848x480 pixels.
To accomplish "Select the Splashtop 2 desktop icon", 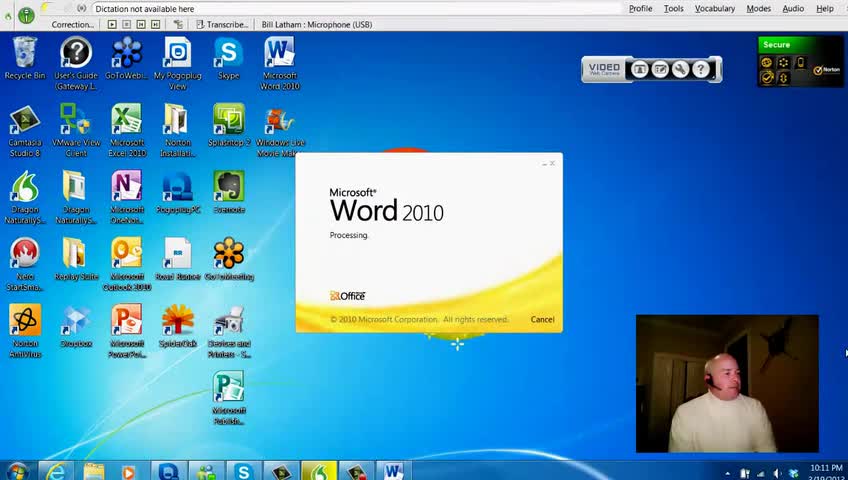I will point(228,125).
